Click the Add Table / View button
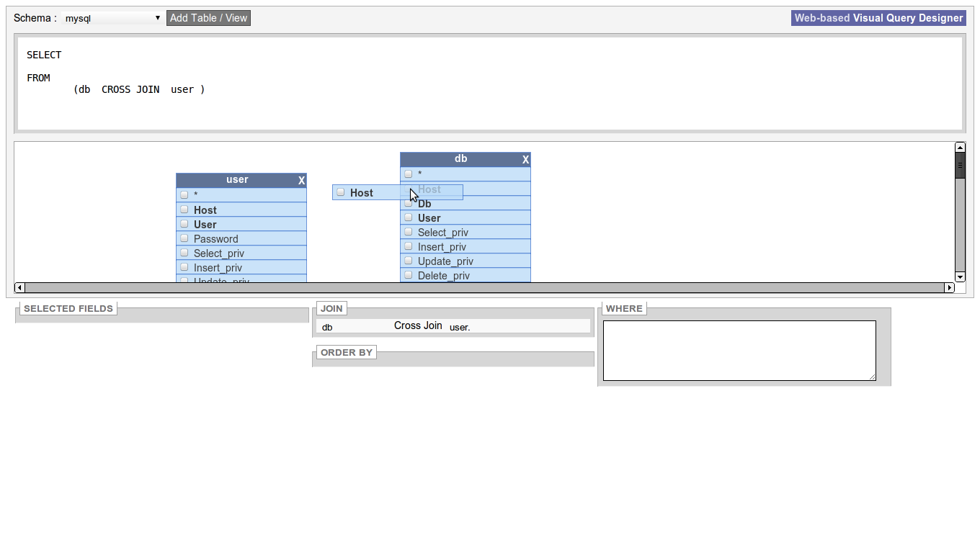Screen dimensions: 980x553 [208, 17]
